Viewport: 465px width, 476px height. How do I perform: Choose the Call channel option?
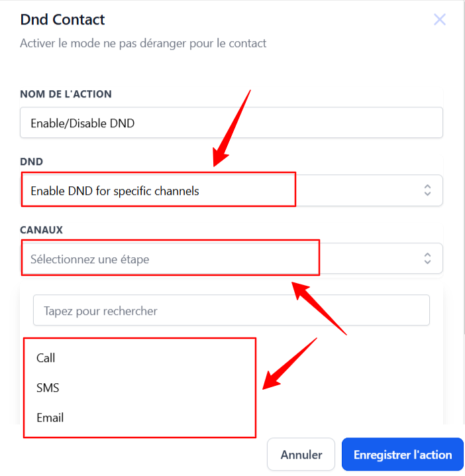point(46,358)
